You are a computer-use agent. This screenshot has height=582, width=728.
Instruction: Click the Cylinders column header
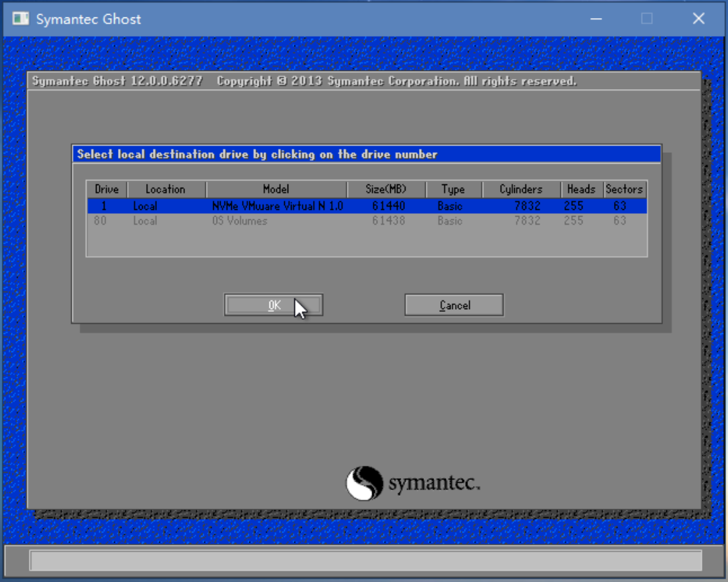[521, 189]
